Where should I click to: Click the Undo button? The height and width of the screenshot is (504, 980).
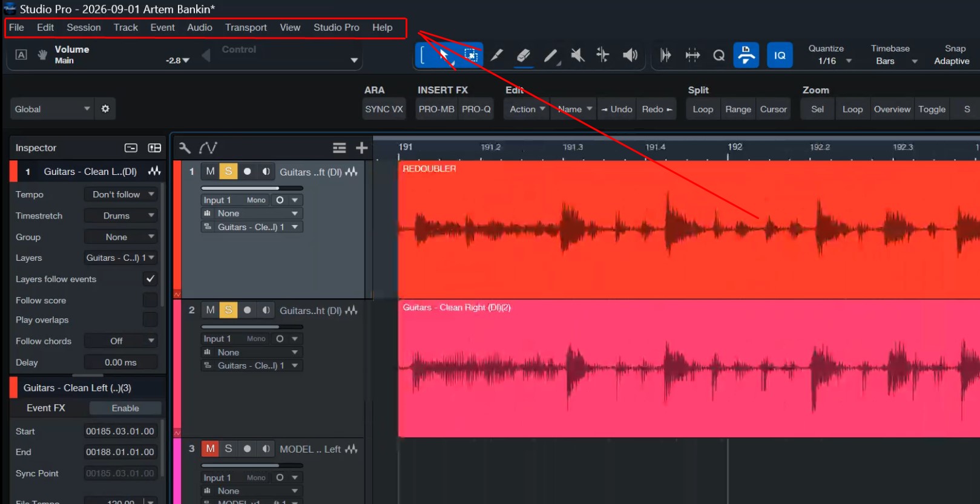click(x=616, y=109)
